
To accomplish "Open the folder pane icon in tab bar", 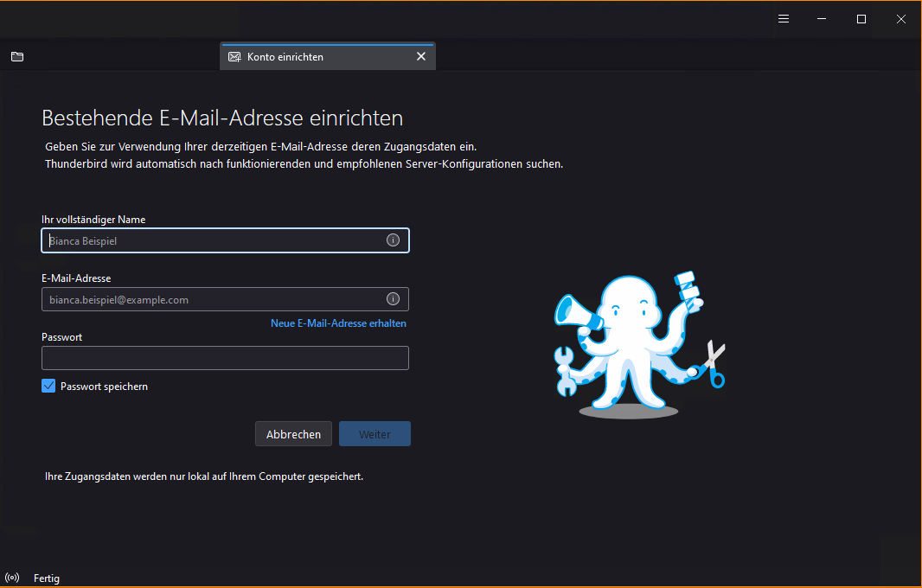I will pyautogui.click(x=17, y=56).
